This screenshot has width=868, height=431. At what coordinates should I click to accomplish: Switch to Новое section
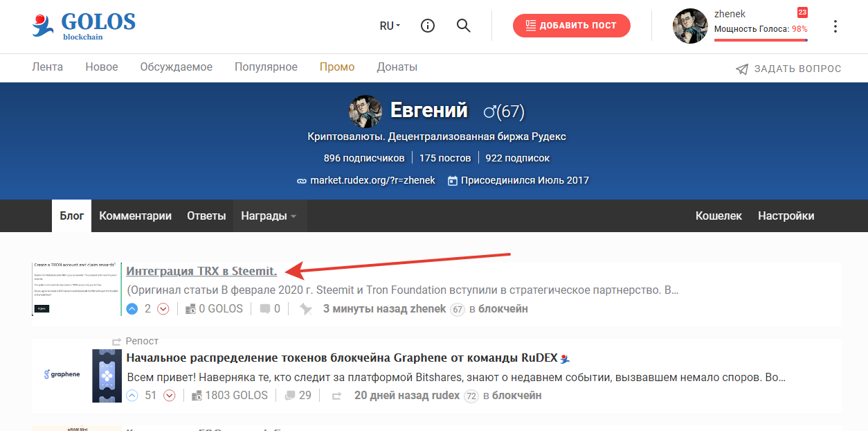[x=102, y=67]
